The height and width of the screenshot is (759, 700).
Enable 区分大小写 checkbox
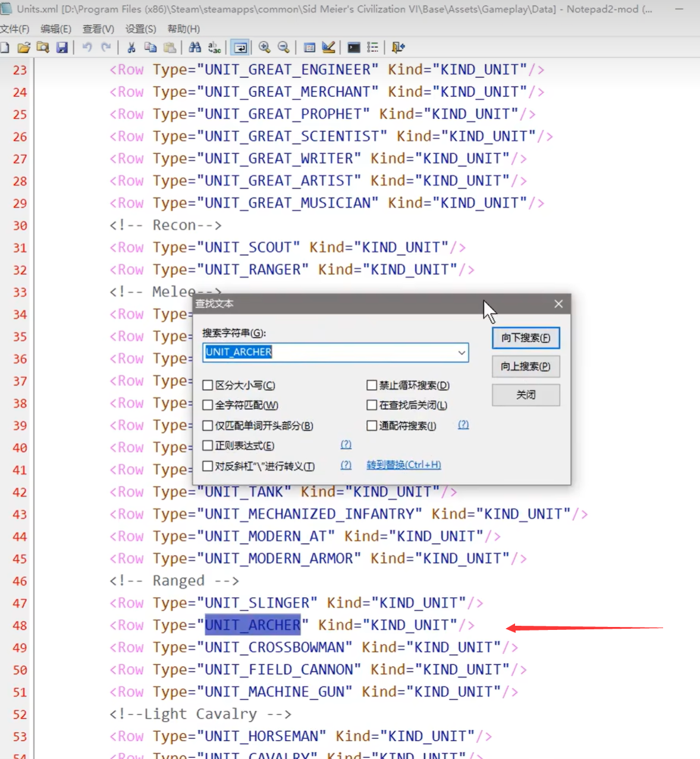208,385
